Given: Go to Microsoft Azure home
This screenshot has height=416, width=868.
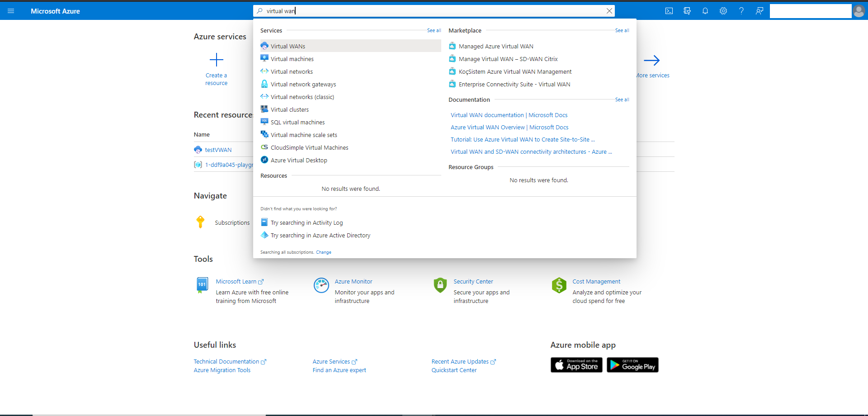Looking at the screenshot, I should (55, 11).
